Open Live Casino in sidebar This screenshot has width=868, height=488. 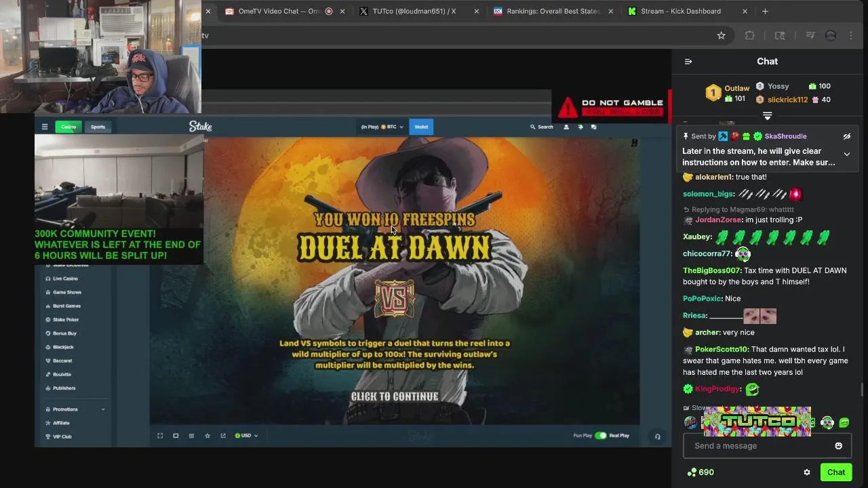(65, 279)
